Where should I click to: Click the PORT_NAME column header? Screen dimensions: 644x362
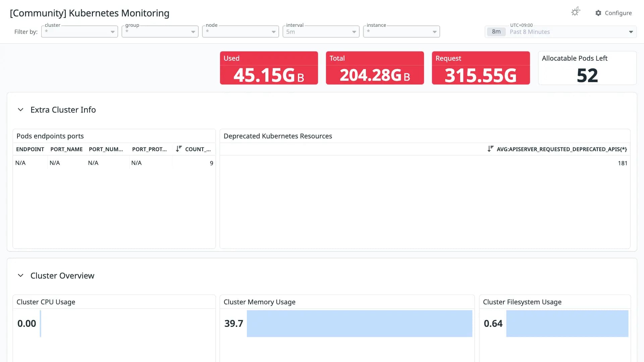coord(66,149)
